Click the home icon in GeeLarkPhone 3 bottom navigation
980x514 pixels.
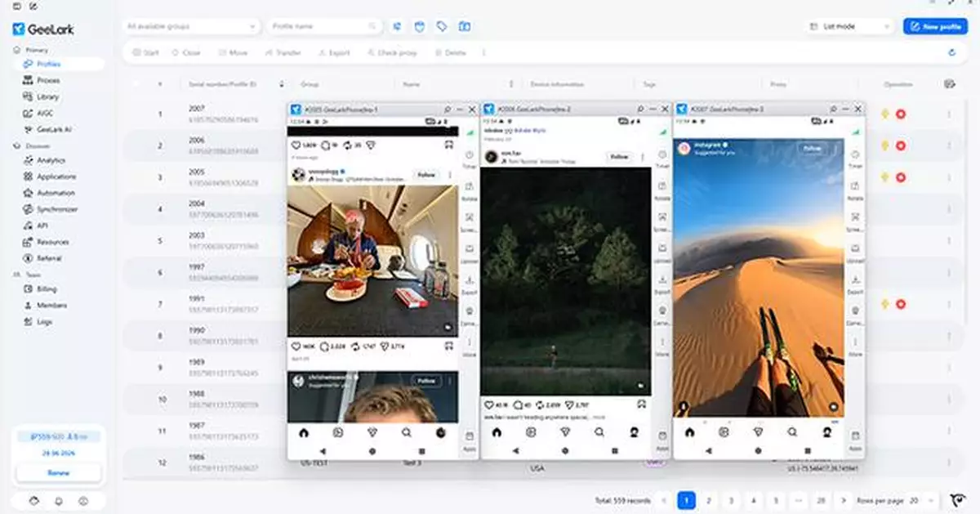coord(689,431)
